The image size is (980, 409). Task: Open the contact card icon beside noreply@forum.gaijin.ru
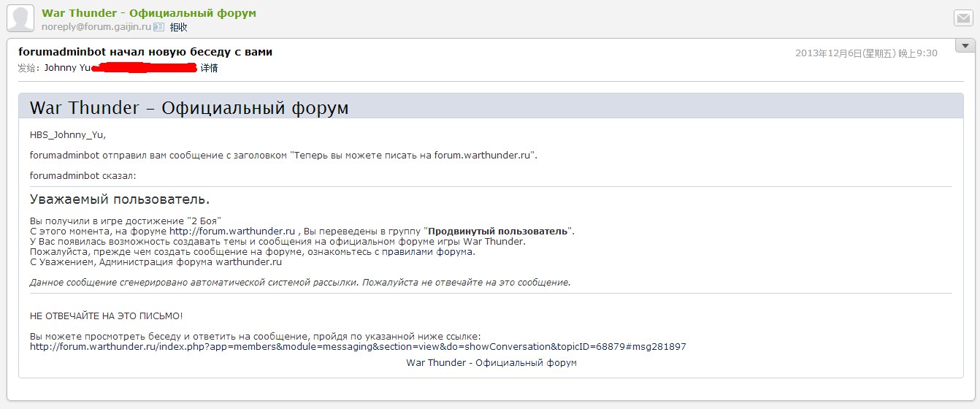pyautogui.click(x=159, y=26)
